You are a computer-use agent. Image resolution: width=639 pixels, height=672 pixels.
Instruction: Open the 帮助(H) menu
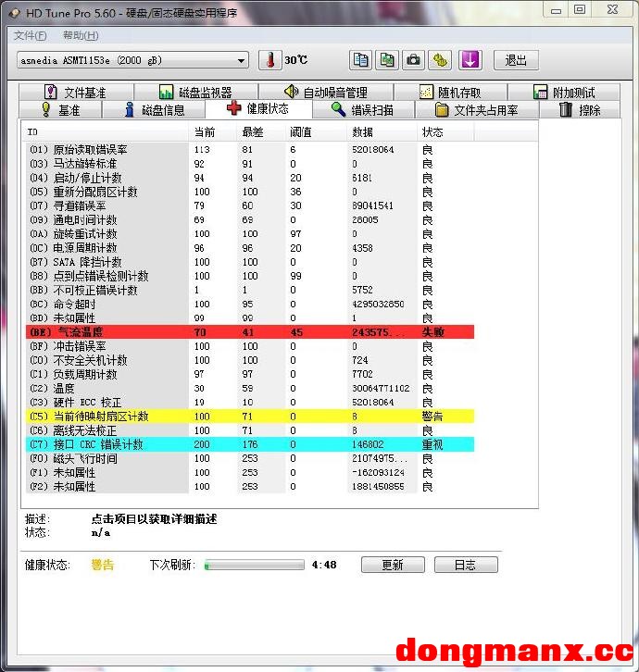pos(81,35)
